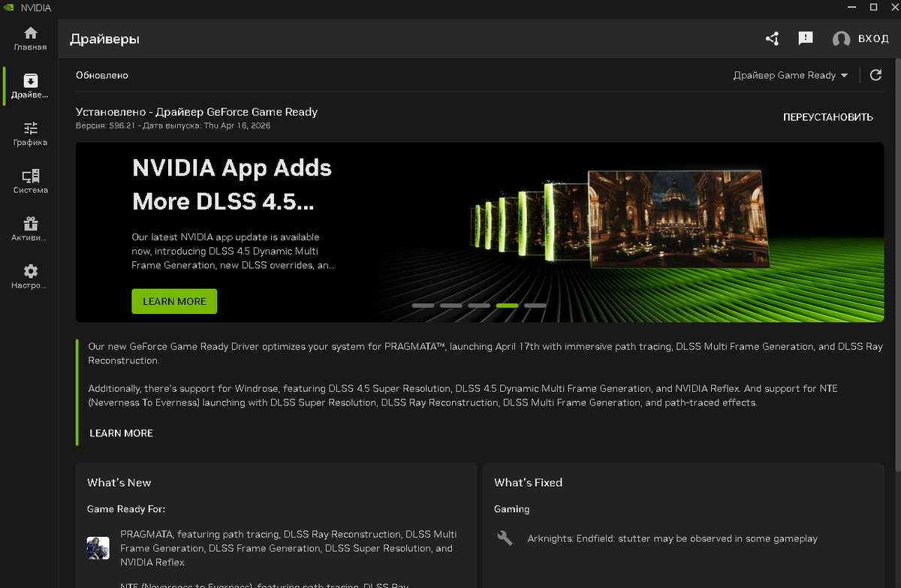Image resolution: width=901 pixels, height=588 pixels.
Task: Open the gift-box redeem section
Action: point(30,229)
